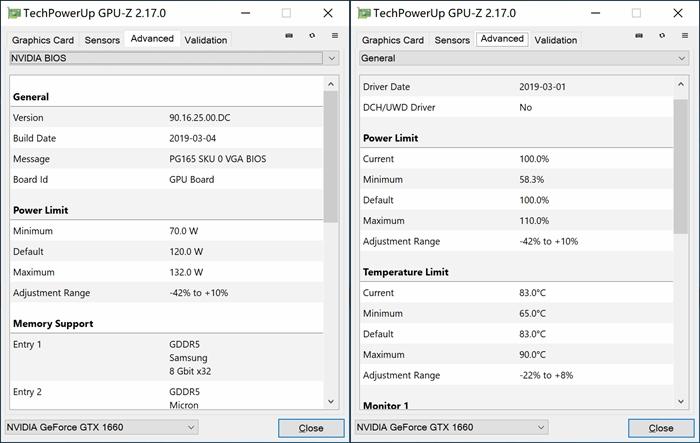This screenshot has width=700, height=443.
Task: Click camera screenshot icon in the General window
Action: click(639, 36)
